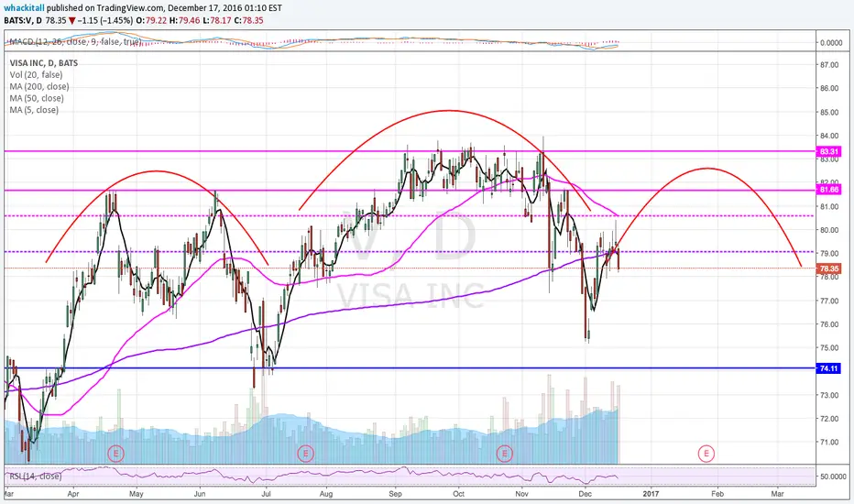Click the MACD (12, 26, close, 9) indicator label
Screen dimensions: 854x504
coord(75,41)
